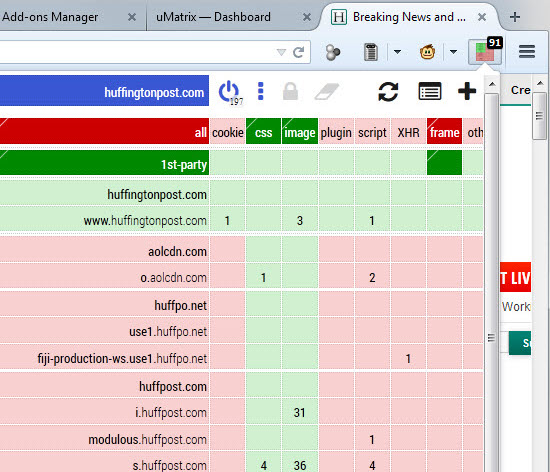The width and height of the screenshot is (550, 472).
Task: Open the Firefox hamburger menu
Action: click(x=527, y=52)
